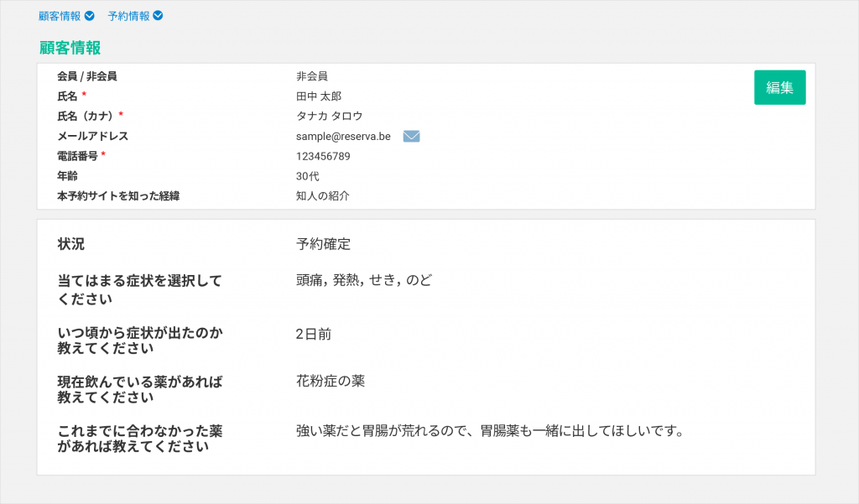859x504 pixels.
Task: Select the 非会員 membership value
Action: (x=311, y=76)
